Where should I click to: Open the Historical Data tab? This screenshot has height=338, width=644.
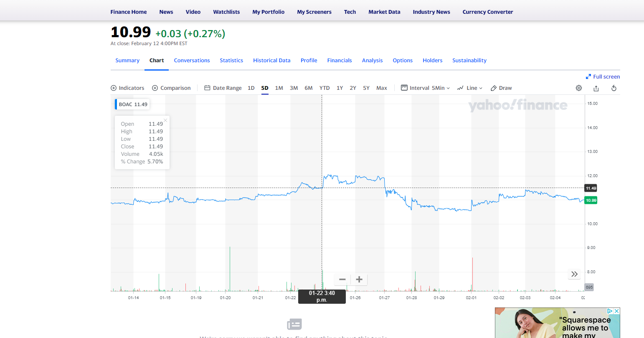pyautogui.click(x=272, y=61)
